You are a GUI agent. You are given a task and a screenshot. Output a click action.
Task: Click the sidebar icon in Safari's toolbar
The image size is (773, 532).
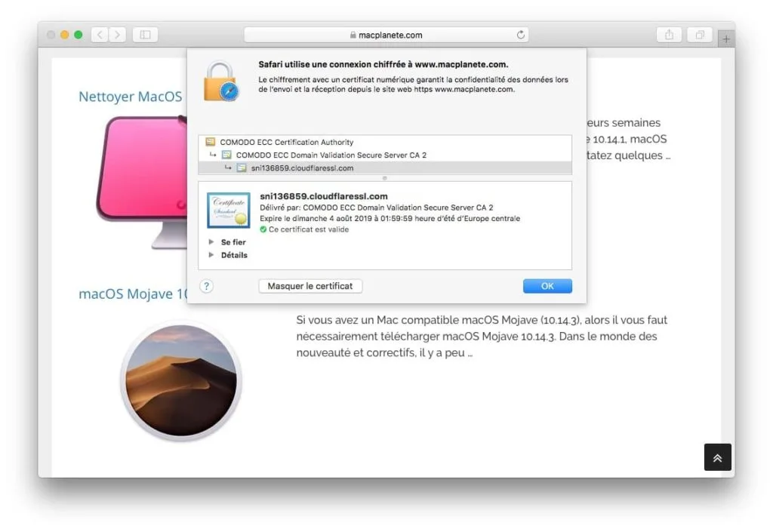tap(143, 34)
